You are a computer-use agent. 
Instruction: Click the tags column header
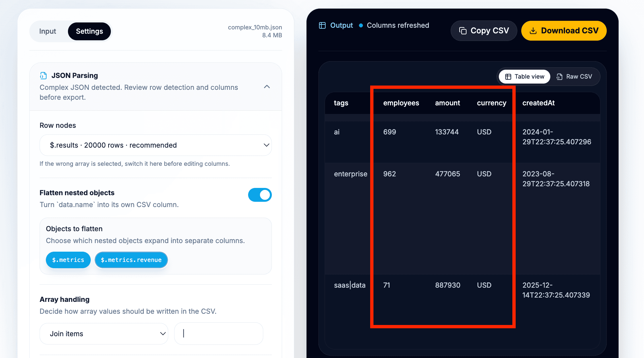tap(341, 103)
